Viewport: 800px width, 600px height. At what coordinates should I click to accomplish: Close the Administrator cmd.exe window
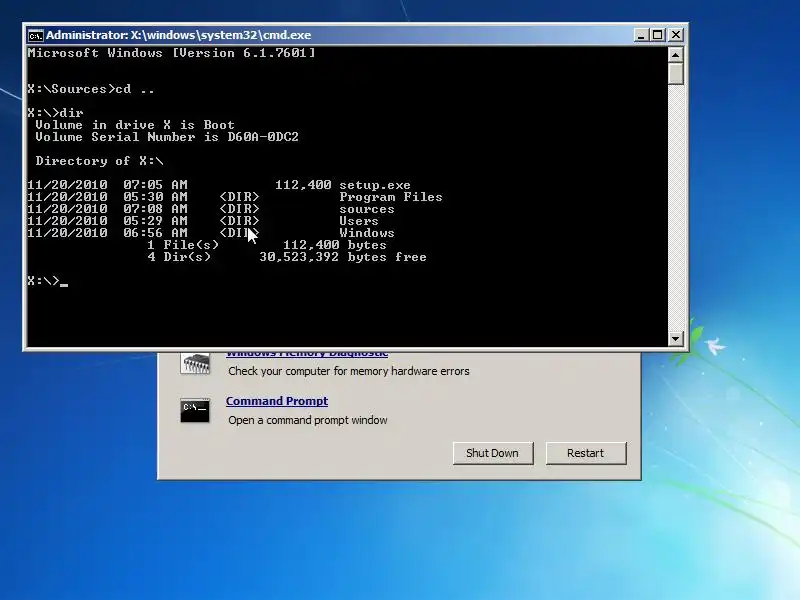[x=676, y=35]
